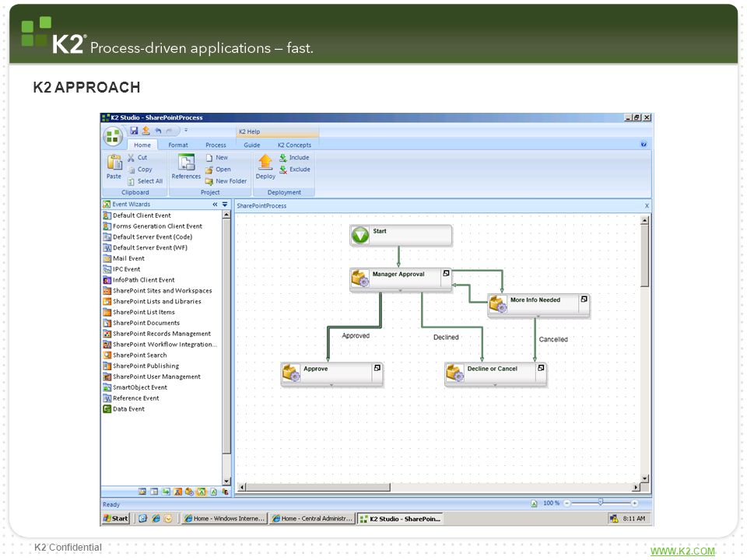Click the zoom out minus button
Viewport: 747px width, 560px height.
(x=567, y=503)
